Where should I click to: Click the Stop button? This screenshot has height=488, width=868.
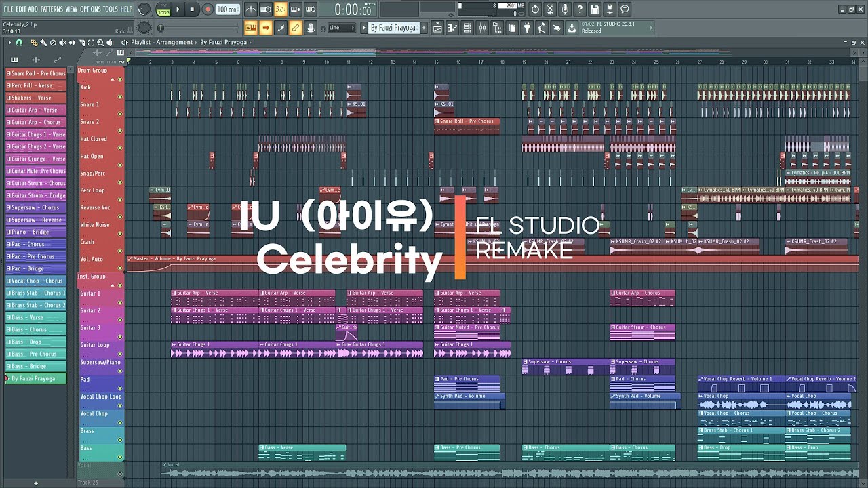coord(192,9)
